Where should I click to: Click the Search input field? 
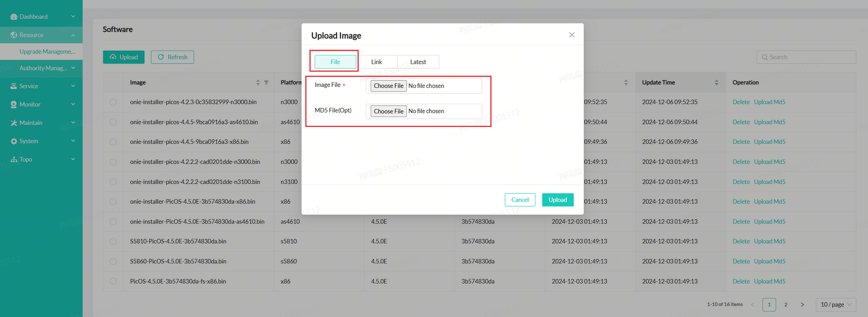coord(806,57)
